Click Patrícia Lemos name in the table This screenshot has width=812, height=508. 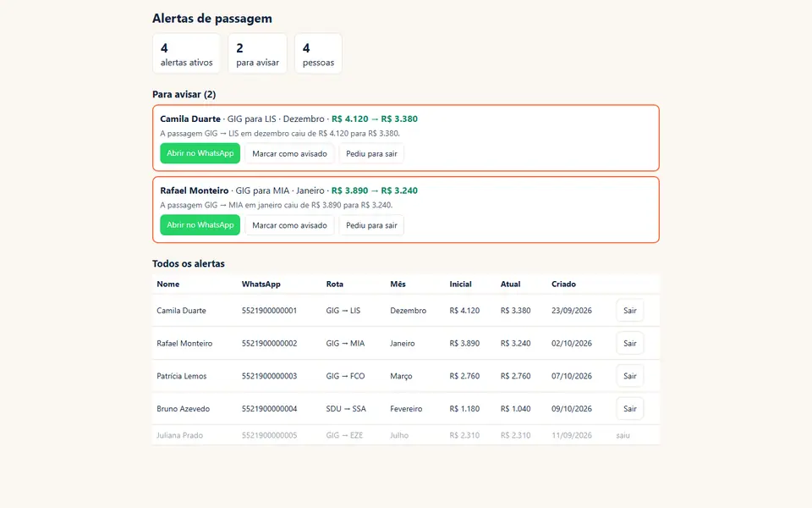(x=181, y=376)
